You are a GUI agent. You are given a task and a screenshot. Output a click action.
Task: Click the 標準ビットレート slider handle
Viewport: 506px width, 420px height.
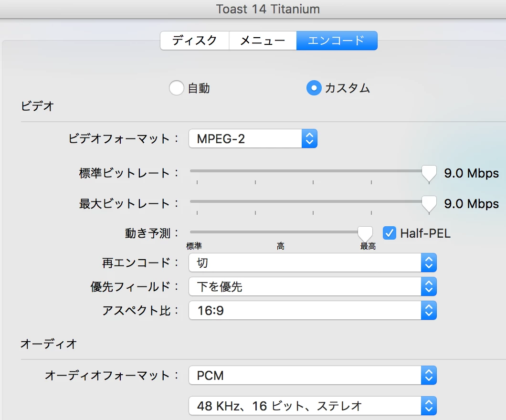tap(429, 174)
